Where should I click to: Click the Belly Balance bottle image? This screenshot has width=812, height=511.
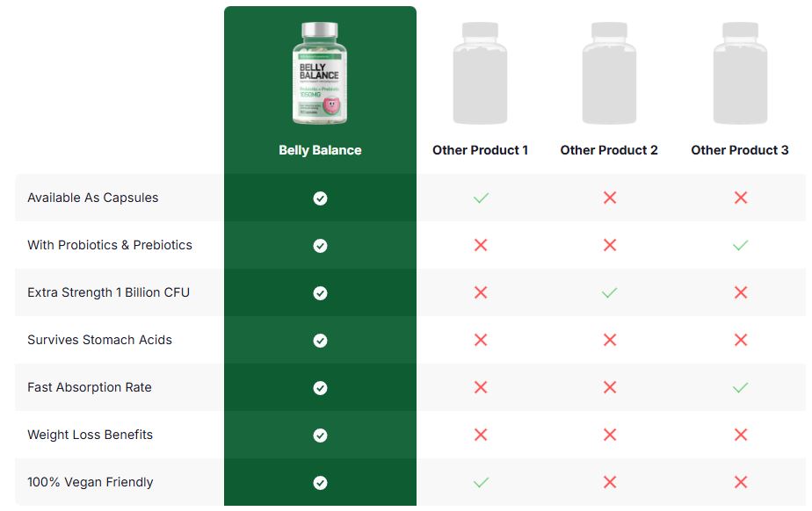(x=320, y=73)
